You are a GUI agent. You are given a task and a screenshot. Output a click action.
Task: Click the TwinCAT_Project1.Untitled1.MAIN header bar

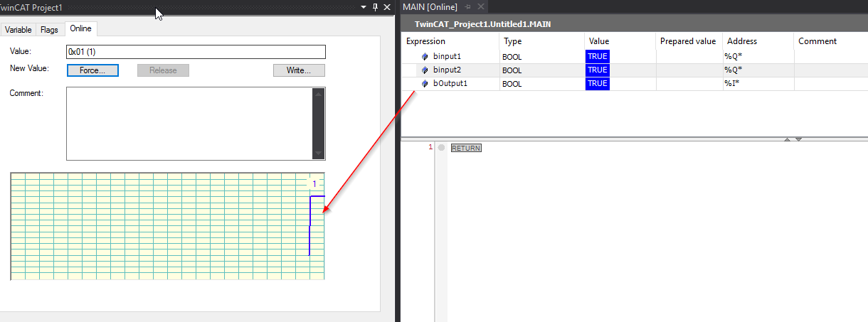pyautogui.click(x=635, y=23)
